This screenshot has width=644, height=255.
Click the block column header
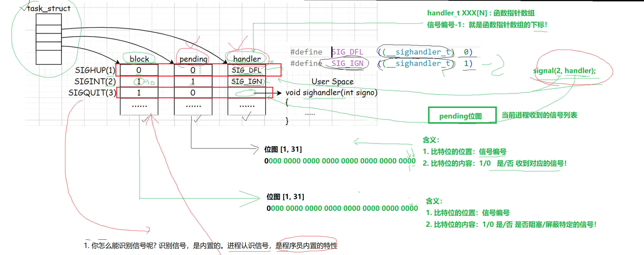point(139,59)
